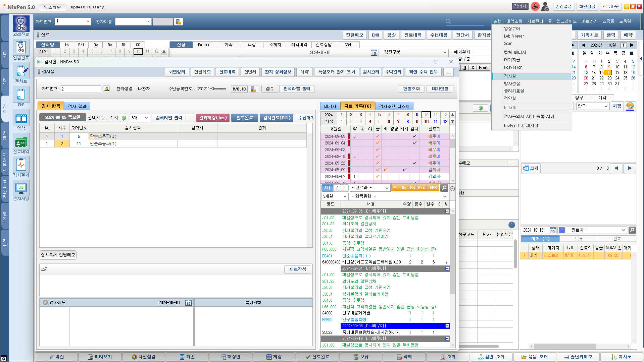
Task: Toggle the ALL filter in chart record panel
Action: (x=327, y=188)
